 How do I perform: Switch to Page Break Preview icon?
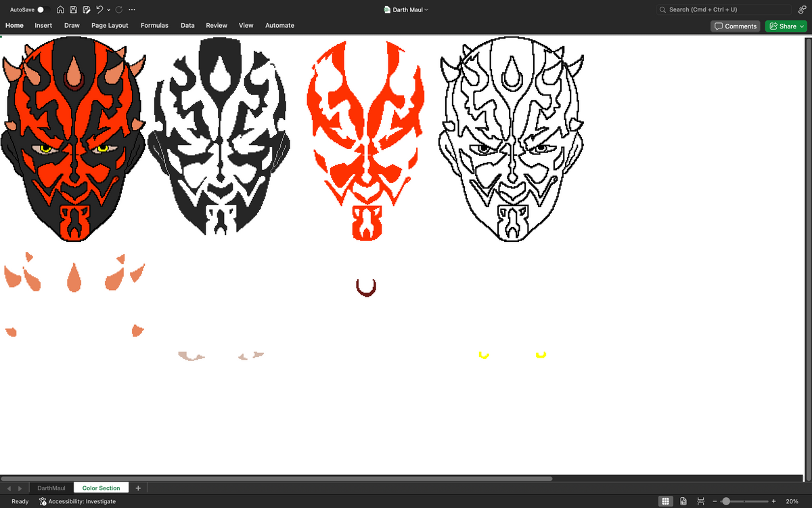click(x=701, y=501)
